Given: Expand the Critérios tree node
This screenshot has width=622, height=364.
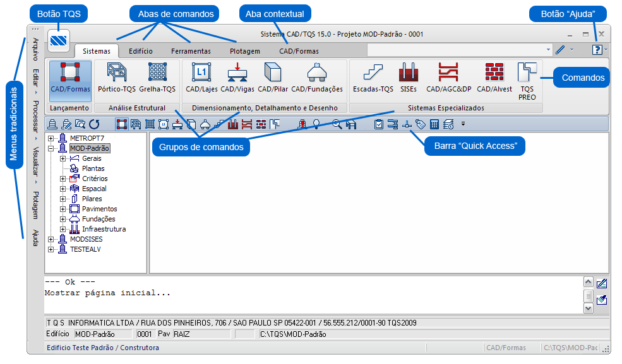Looking at the screenshot, I should pos(63,179).
